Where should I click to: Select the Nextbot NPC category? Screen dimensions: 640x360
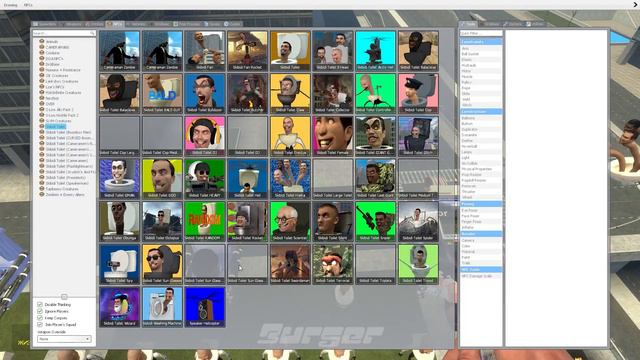tap(52, 98)
